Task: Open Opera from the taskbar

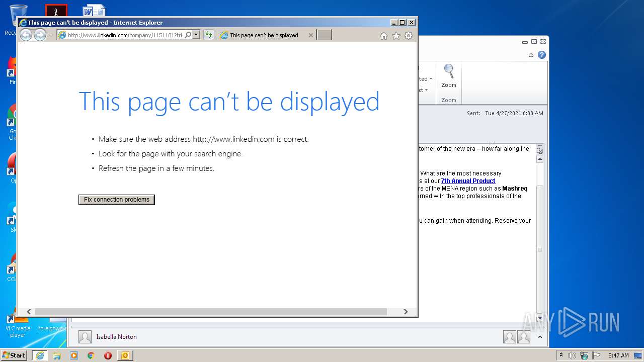Action: click(108, 355)
